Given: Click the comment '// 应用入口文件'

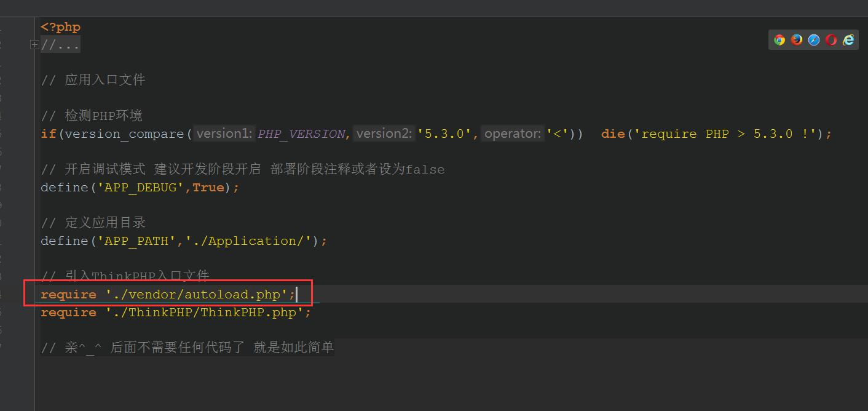Looking at the screenshot, I should click(x=93, y=80).
